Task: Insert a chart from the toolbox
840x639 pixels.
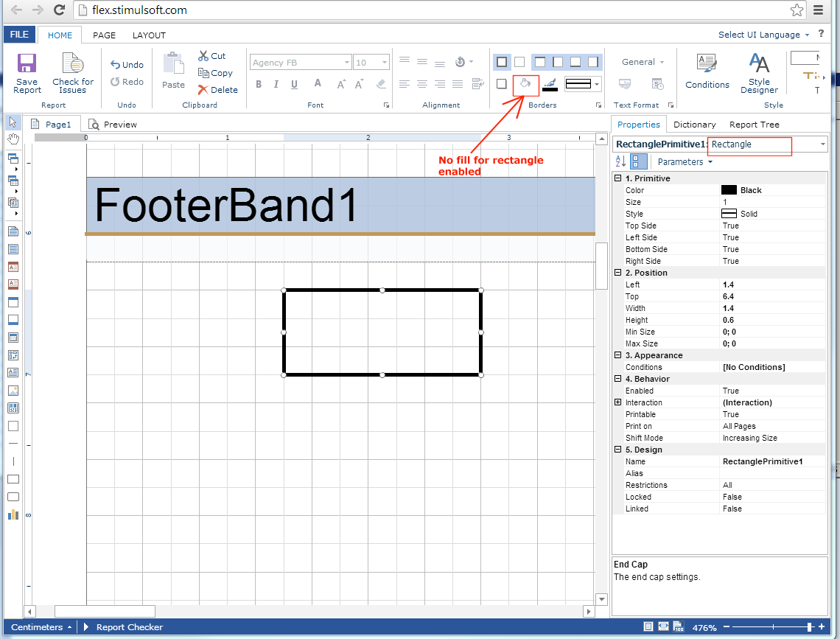Action: 13,515
